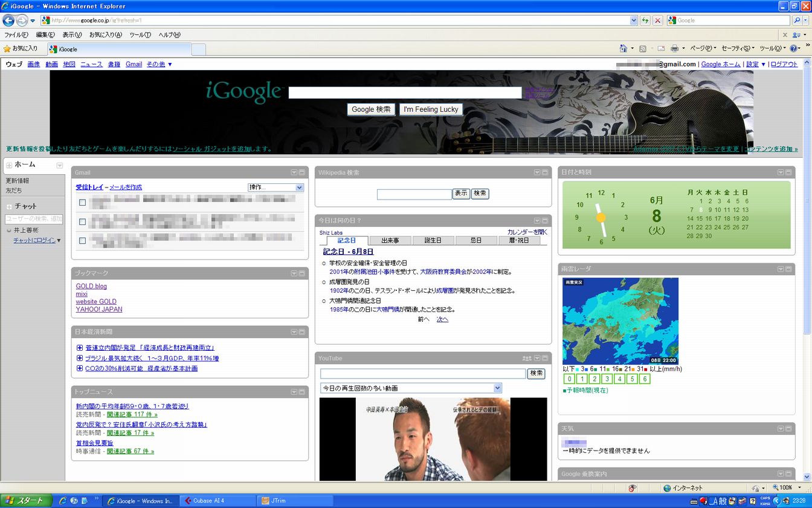Maximize the ブックマーク gadget
Viewport: 812px width, 508px height.
pyautogui.click(x=302, y=273)
